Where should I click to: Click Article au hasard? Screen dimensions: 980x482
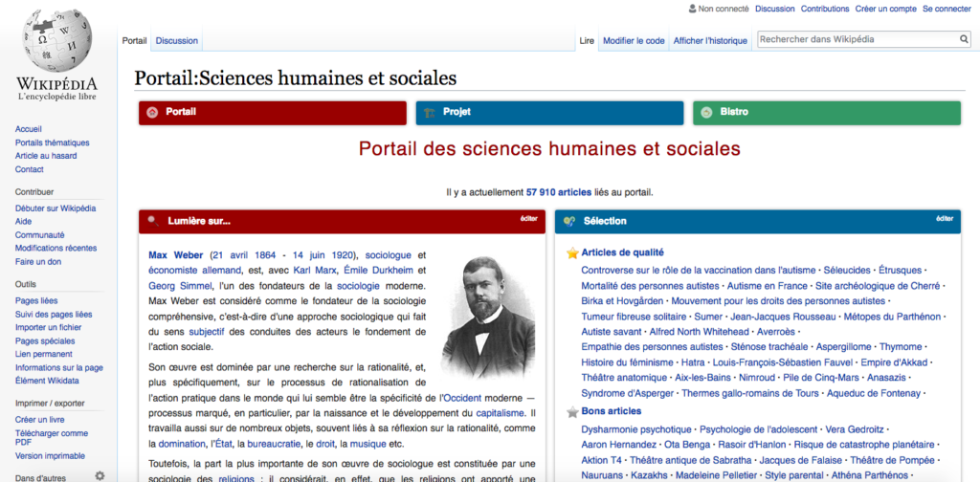pyautogui.click(x=46, y=156)
